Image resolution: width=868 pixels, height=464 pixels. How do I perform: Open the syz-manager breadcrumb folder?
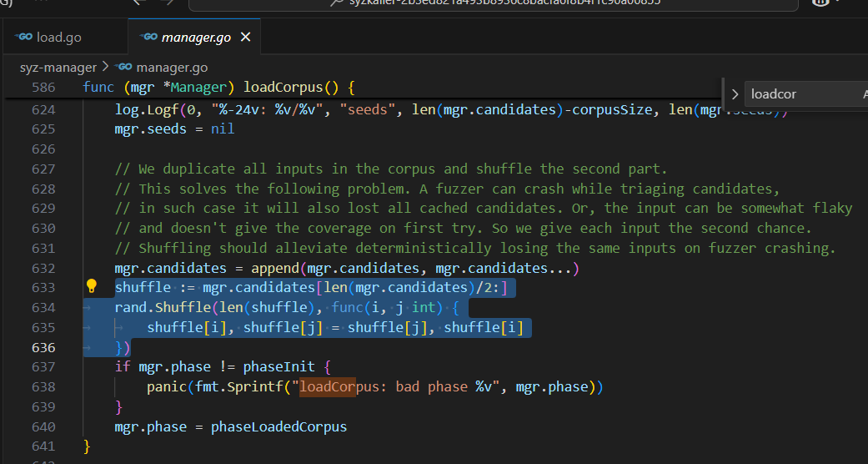(58, 68)
